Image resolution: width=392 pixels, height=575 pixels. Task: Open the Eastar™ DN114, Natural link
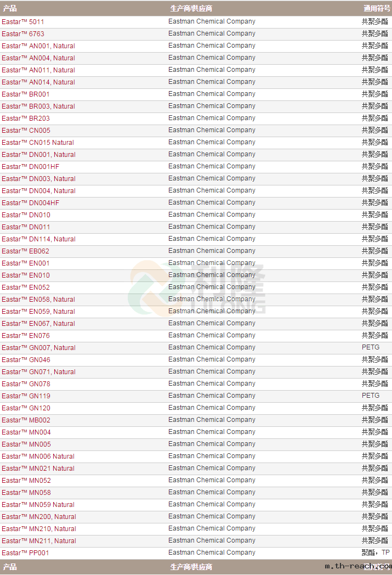coord(38,239)
